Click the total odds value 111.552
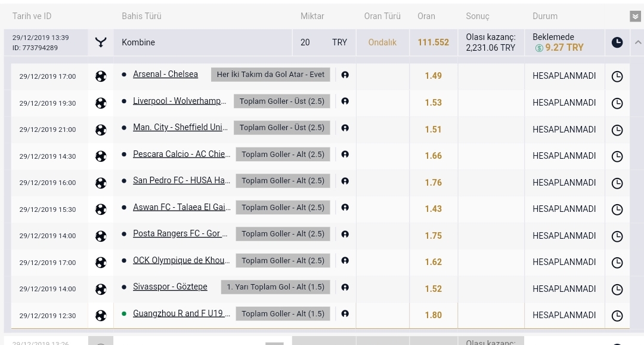Screen dimensions: 644x345 tap(434, 42)
